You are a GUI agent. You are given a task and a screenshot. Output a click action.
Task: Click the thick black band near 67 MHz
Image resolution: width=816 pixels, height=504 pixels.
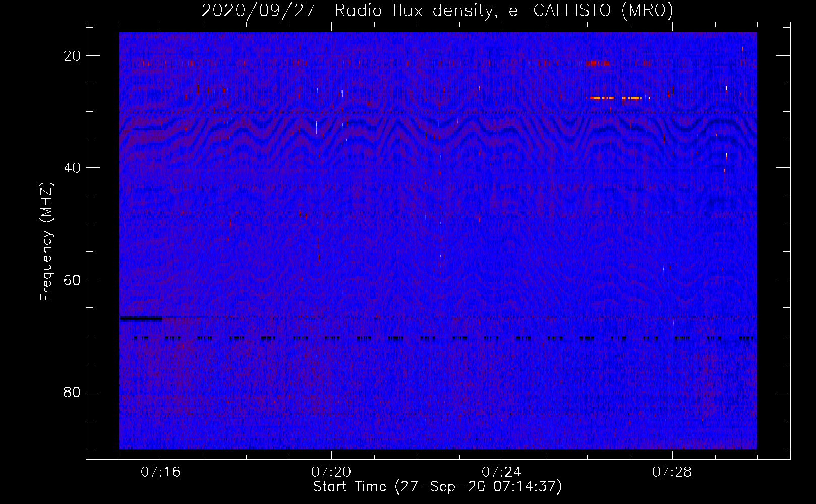point(141,318)
